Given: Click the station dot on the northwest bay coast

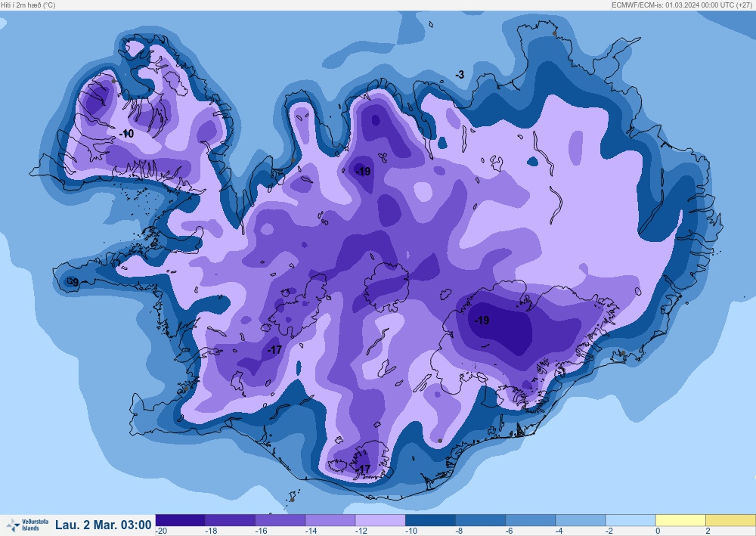Looking at the screenshot, I should 293,160.
